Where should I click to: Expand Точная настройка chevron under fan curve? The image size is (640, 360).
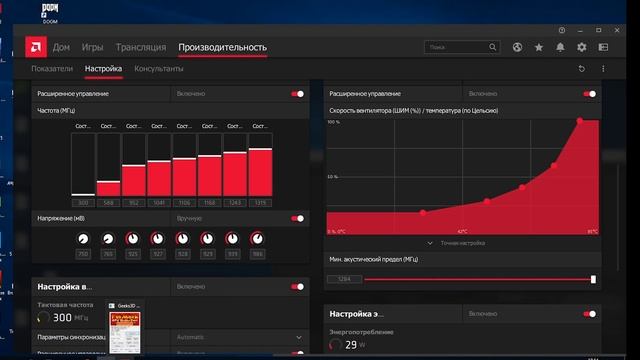click(430, 243)
